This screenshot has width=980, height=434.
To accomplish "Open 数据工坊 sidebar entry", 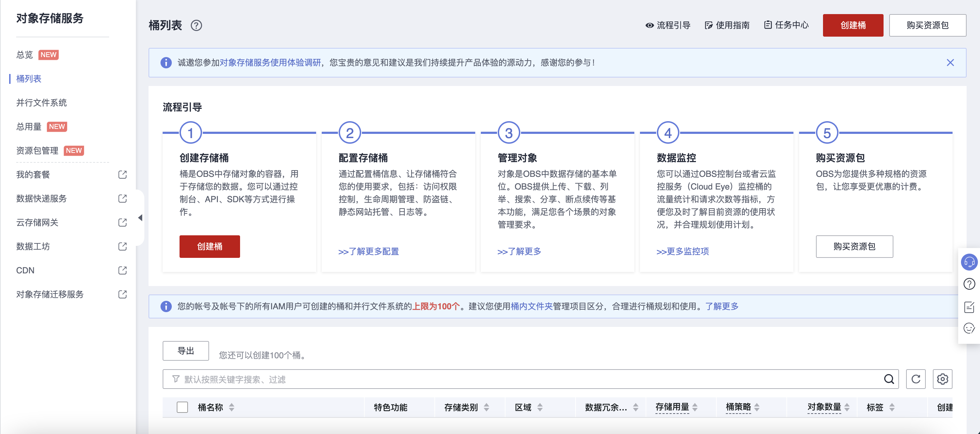I will point(33,247).
